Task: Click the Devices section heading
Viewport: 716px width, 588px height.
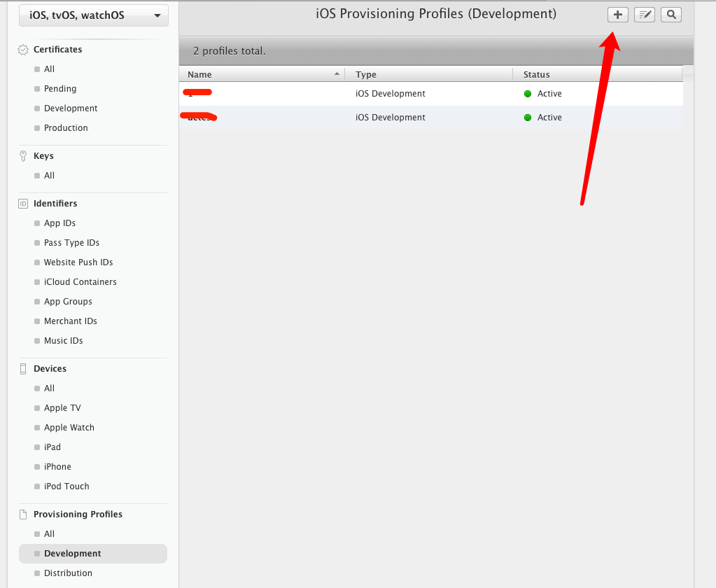Action: click(50, 369)
